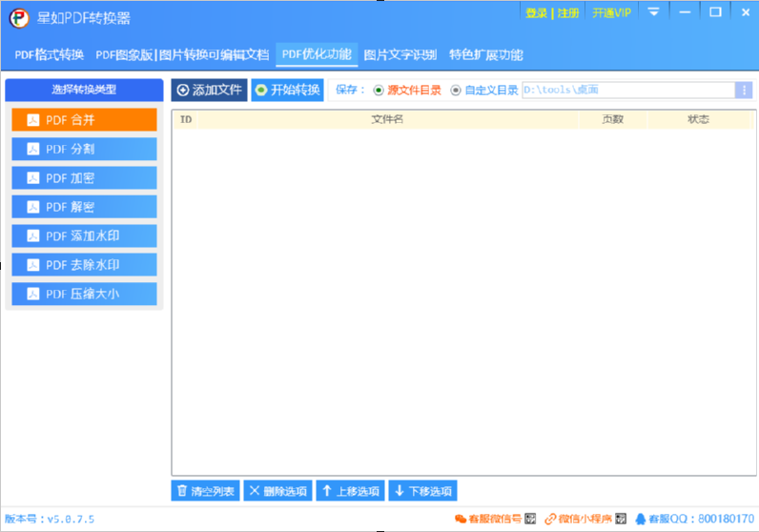Image resolution: width=759 pixels, height=532 pixels.
Task: Clear the list with 清空列表
Action: [x=205, y=491]
